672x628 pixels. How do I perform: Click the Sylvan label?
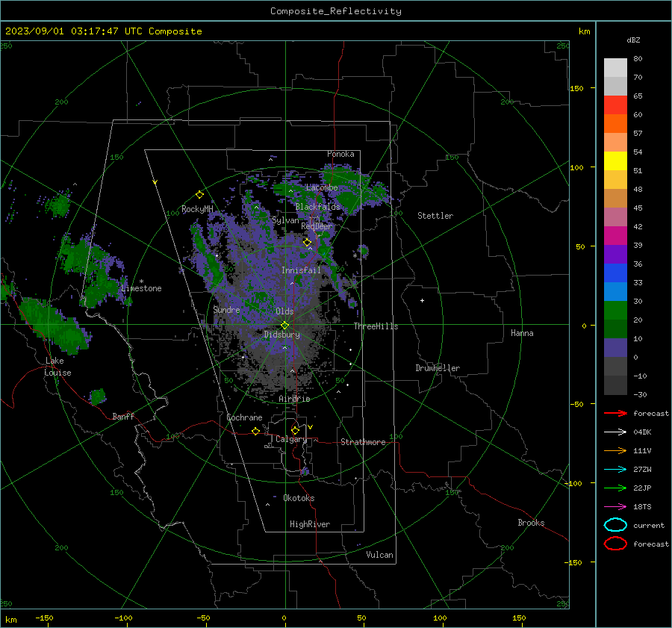point(285,220)
